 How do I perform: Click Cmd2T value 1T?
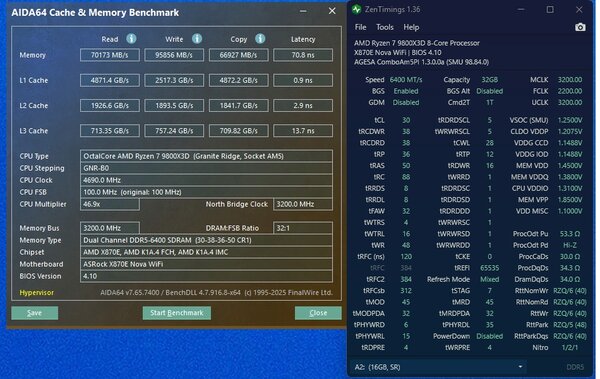point(489,103)
